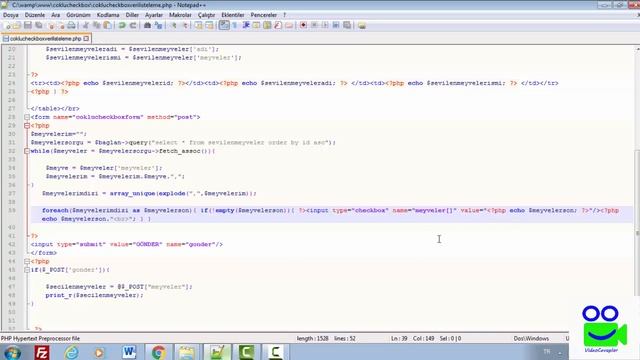Image resolution: width=640 pixels, height=360 pixels.
Task: Click the print_r($secilenmeyveler) line
Action: [x=94, y=295]
